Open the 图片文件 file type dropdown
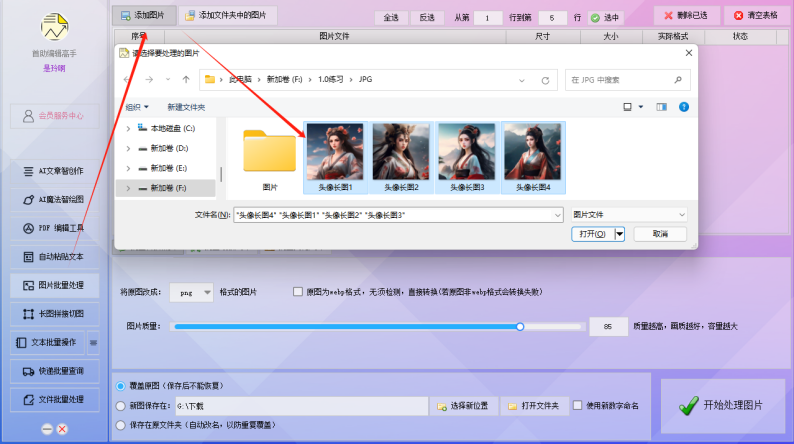Screen dimensions: 794x444 tap(629, 215)
